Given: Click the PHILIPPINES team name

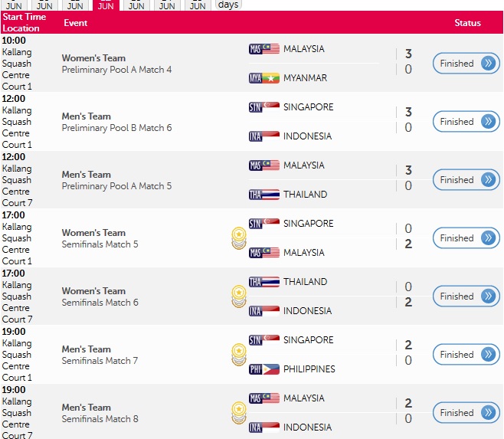Looking at the screenshot, I should [309, 369].
